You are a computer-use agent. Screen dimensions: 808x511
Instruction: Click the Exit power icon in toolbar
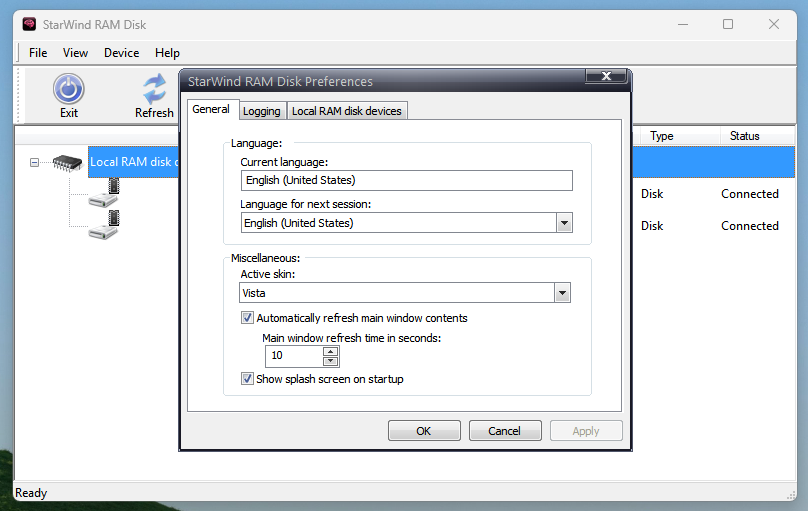point(68,90)
